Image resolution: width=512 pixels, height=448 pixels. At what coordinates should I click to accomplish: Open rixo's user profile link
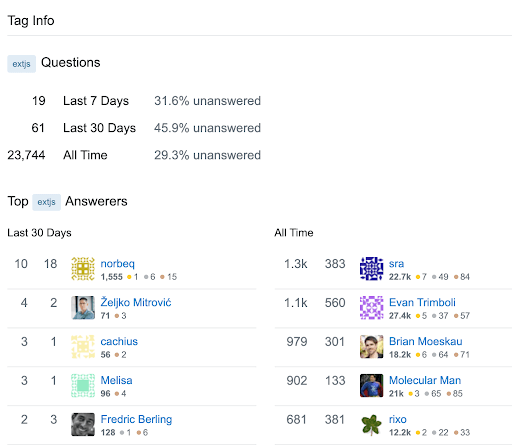(x=398, y=419)
